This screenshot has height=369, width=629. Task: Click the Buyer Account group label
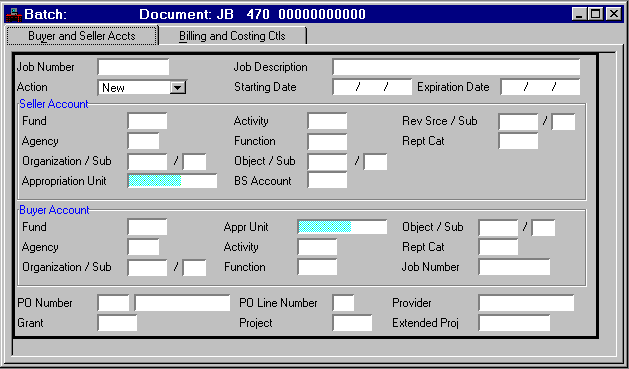[x=54, y=210]
